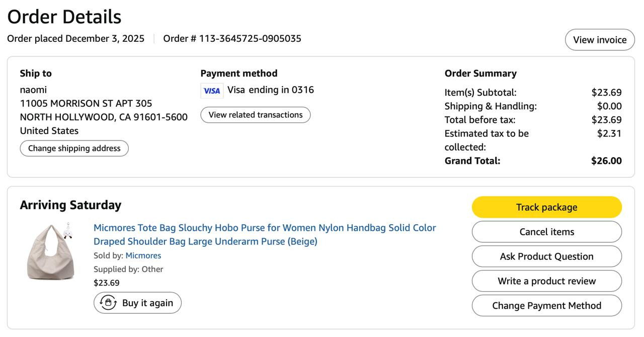Click the Grand Total amount $26.00

tap(606, 161)
